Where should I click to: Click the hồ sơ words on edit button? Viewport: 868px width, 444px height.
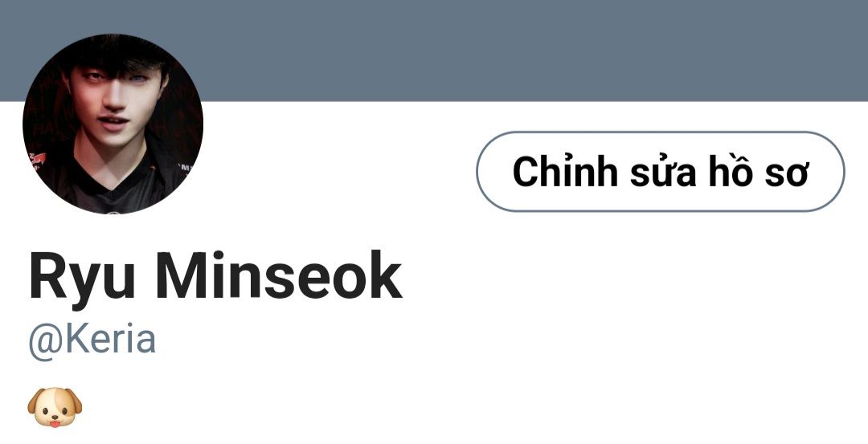click(x=759, y=171)
